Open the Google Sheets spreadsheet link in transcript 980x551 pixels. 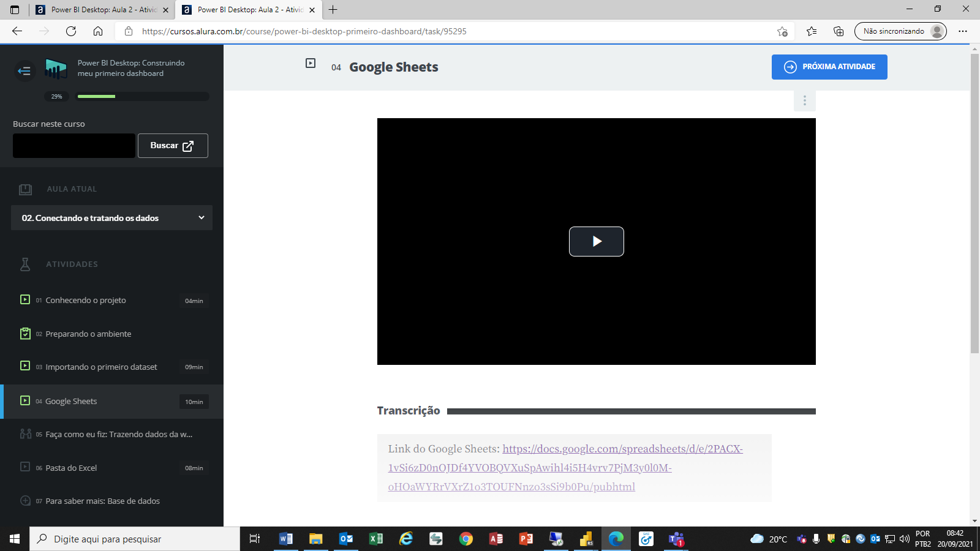565,468
